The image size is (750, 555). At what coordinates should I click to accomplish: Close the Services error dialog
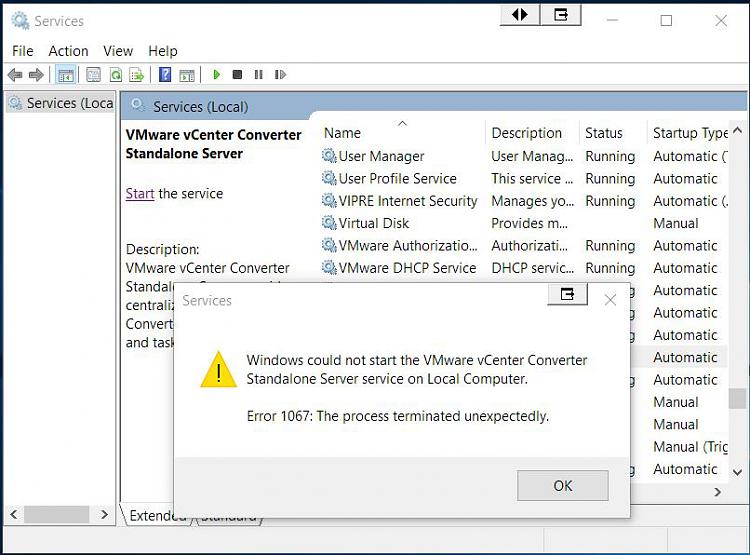tap(610, 300)
